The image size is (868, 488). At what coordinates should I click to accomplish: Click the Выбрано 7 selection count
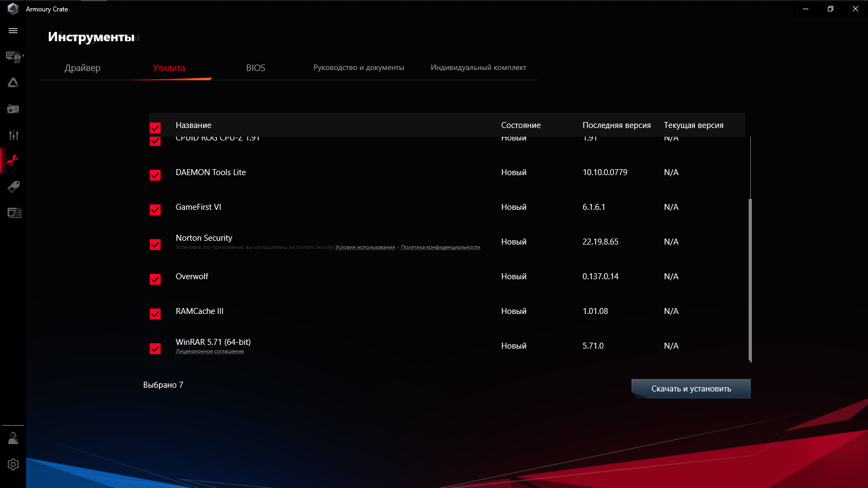163,385
